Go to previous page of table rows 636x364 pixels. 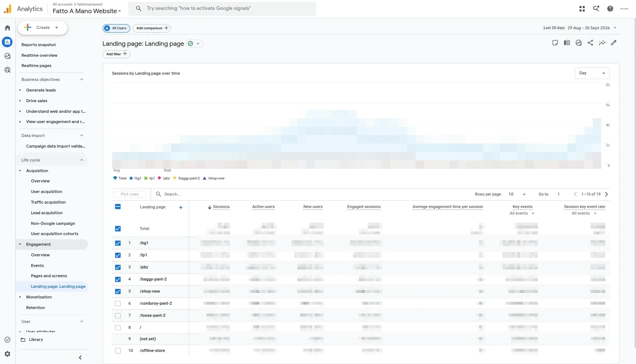575,194
